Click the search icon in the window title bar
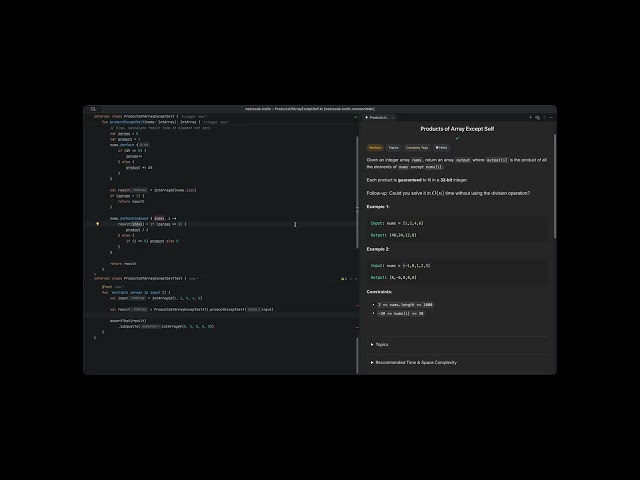This screenshot has height=480, width=640. [93, 109]
